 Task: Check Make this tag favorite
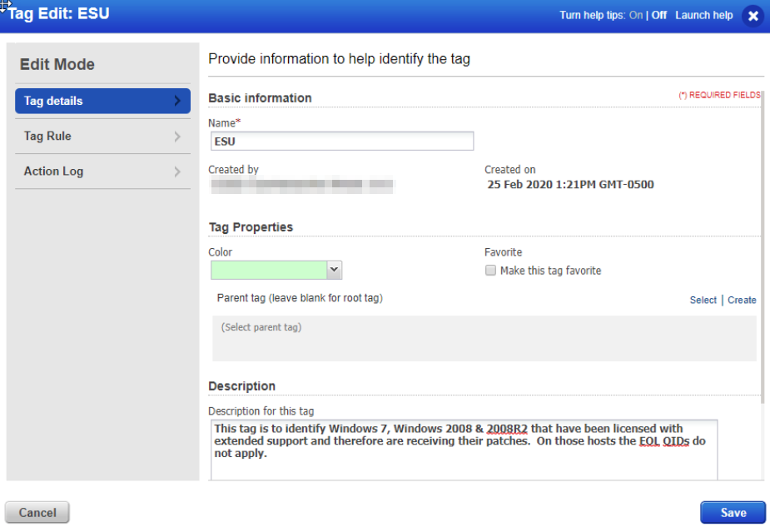pos(491,271)
